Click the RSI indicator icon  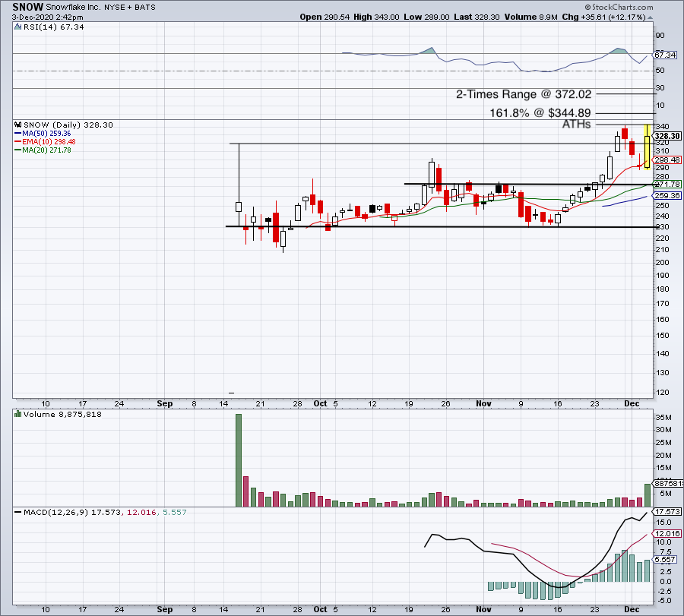pyautogui.click(x=18, y=27)
